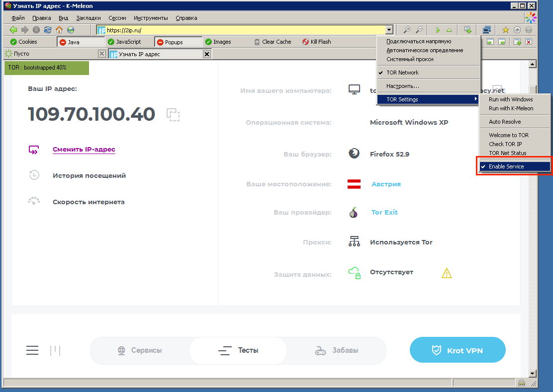Toggle the Cookies privacy setting
Screen dimensions: 553x392
click(24, 42)
